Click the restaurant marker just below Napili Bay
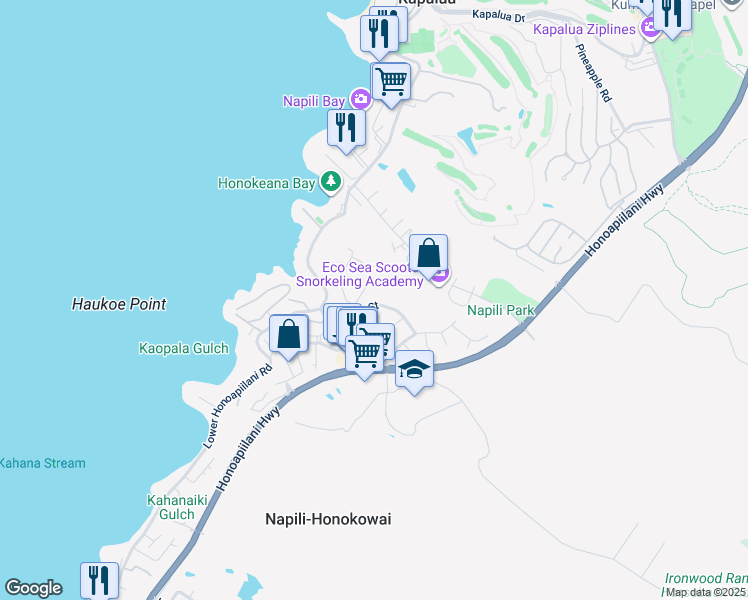 [x=346, y=128]
